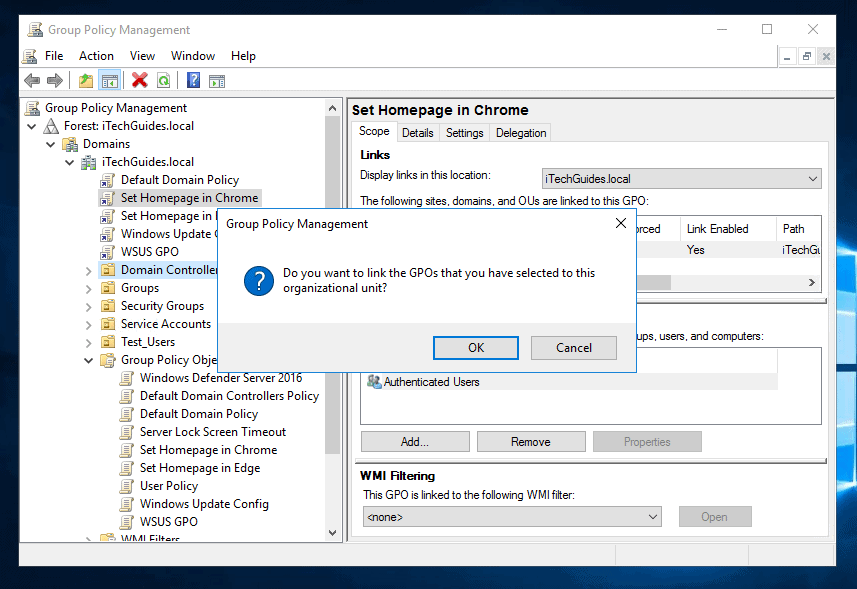The width and height of the screenshot is (857, 589).
Task: Open the Display links location dropdown
Action: click(x=681, y=179)
